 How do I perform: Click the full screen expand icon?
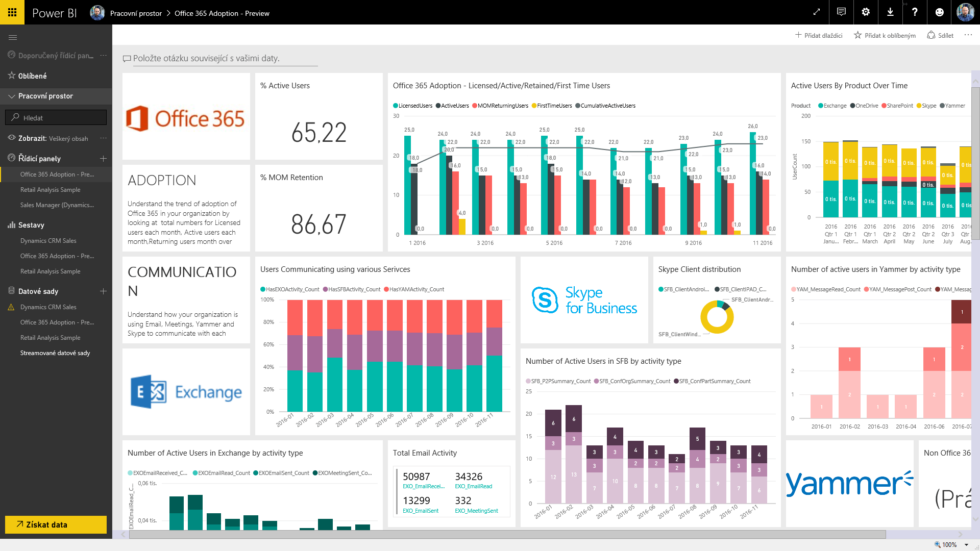(x=817, y=12)
